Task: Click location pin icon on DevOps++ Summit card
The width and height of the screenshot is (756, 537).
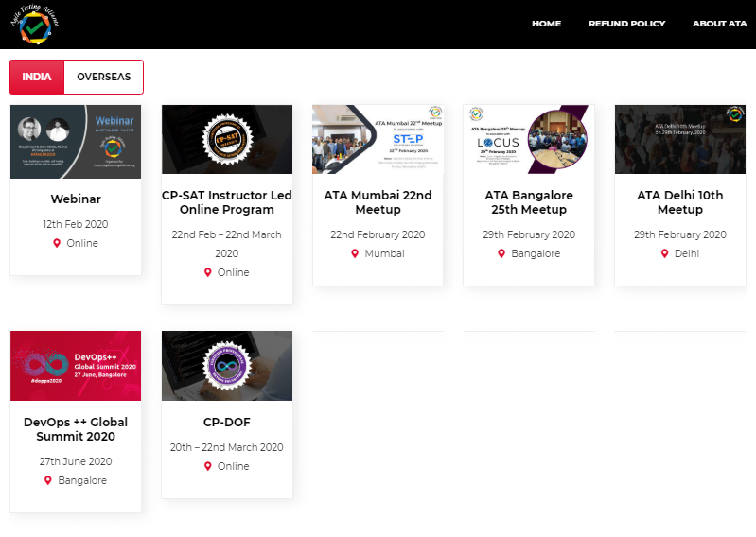Action: click(x=48, y=480)
